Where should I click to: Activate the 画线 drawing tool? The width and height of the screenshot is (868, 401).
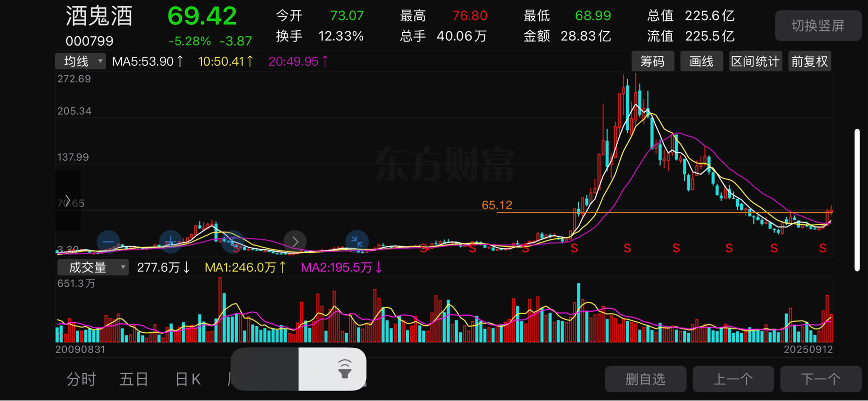click(x=701, y=62)
